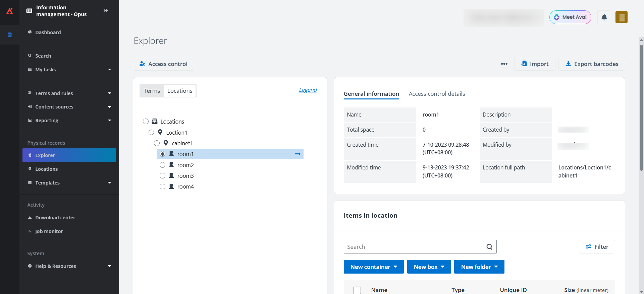Expand the Content sources arrow
Viewport: 644px width, 294px height.
109,107
